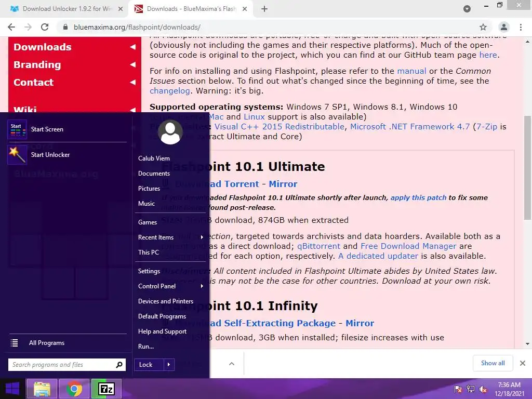Expand download item options chevron
The width and height of the screenshot is (532, 399).
click(232, 364)
